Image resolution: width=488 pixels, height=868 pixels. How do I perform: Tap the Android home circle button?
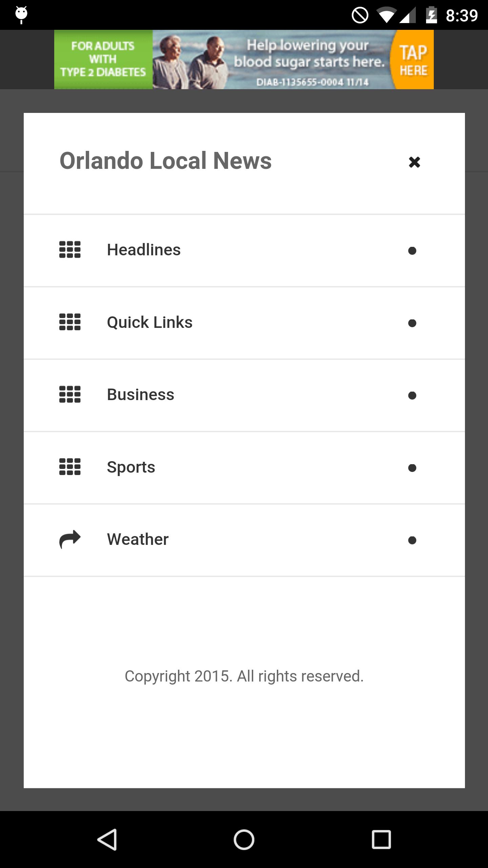[244, 840]
